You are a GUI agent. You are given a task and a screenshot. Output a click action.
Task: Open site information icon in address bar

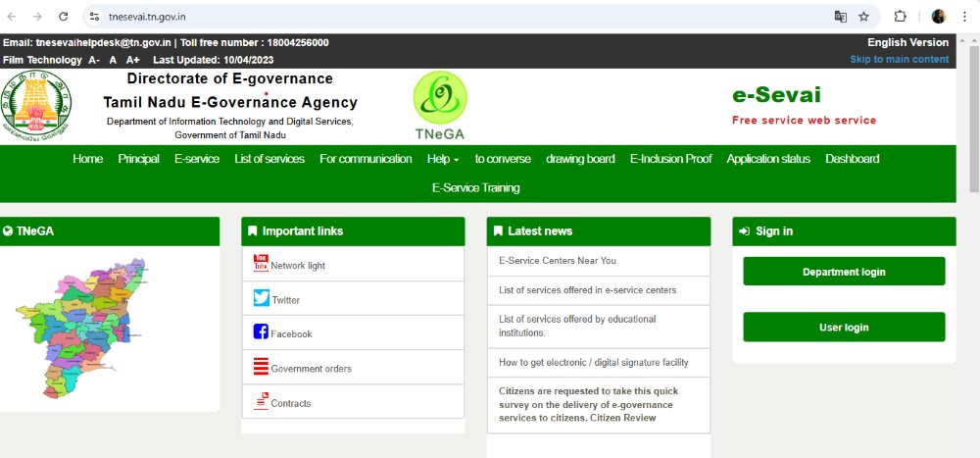point(94,17)
